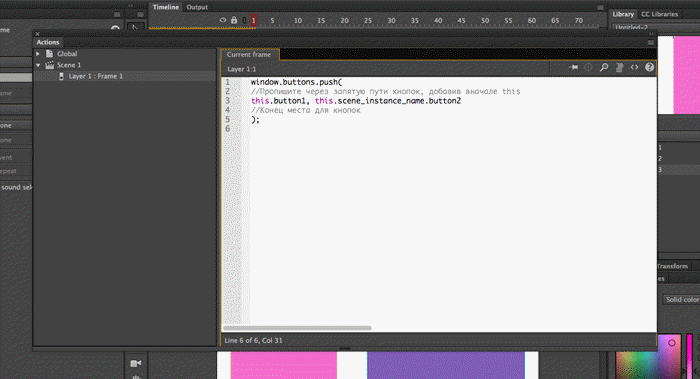Viewport: 700px width, 379px height.
Task: Click the camera icon below Actions panel
Action: tap(136, 363)
